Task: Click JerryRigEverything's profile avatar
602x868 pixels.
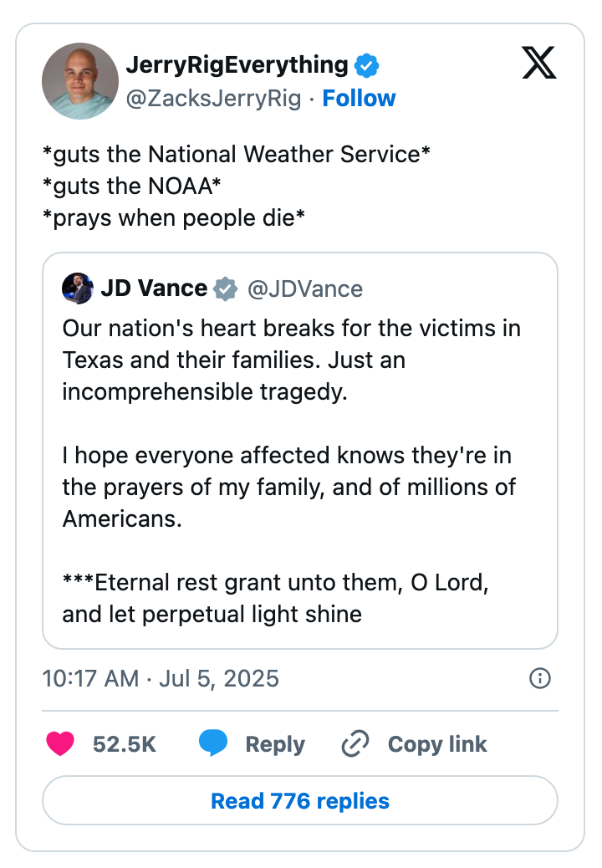Action: 80,80
